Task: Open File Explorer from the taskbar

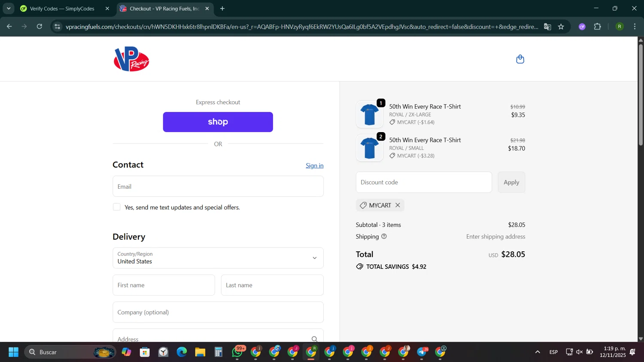Action: (x=200, y=352)
